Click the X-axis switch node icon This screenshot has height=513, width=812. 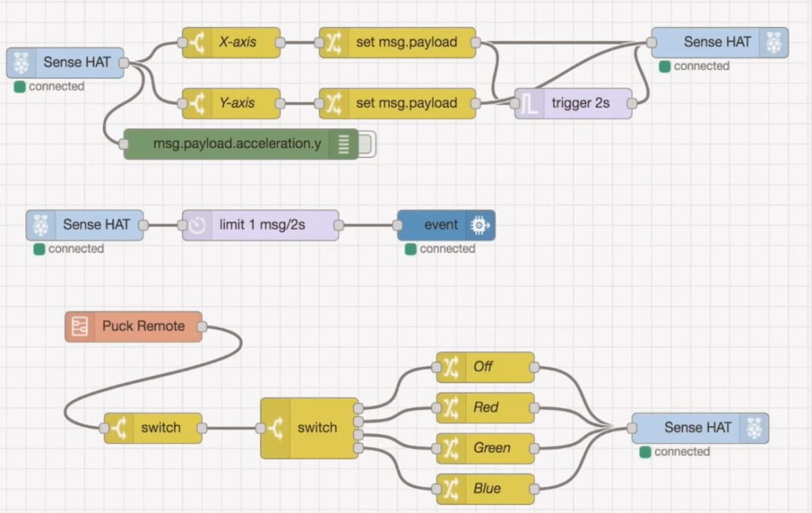click(x=197, y=42)
